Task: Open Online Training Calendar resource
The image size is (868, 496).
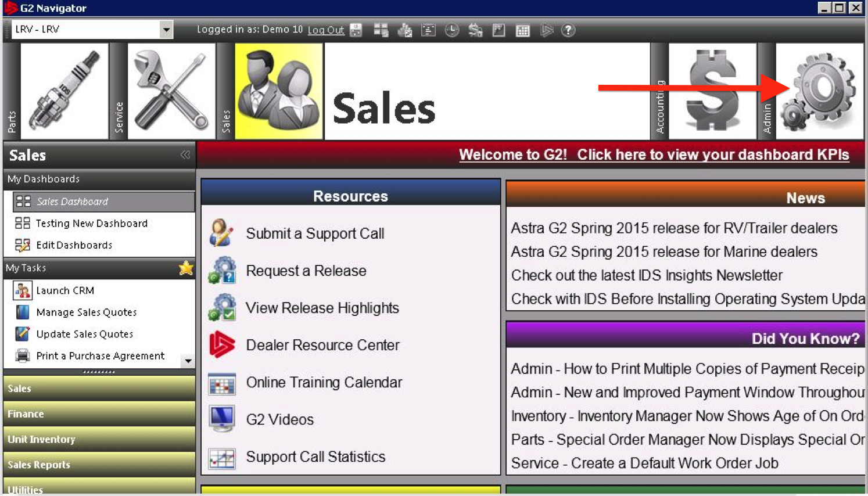Action: tap(324, 382)
